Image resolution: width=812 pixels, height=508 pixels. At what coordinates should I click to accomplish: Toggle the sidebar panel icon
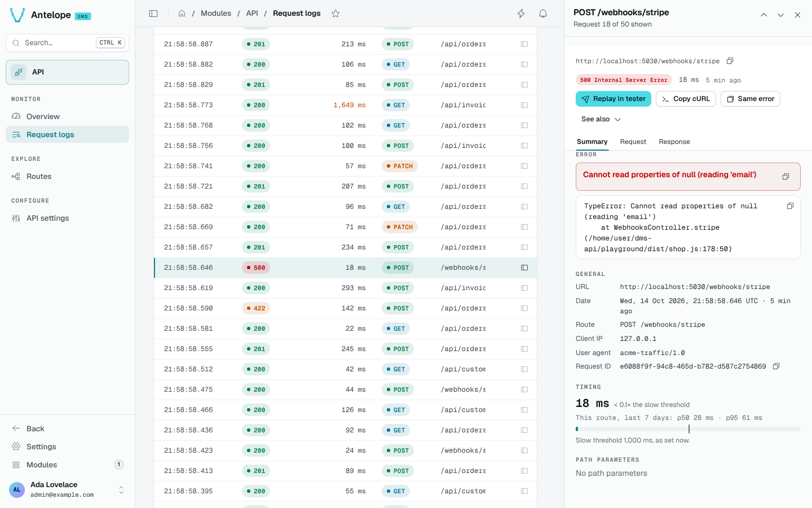click(153, 14)
